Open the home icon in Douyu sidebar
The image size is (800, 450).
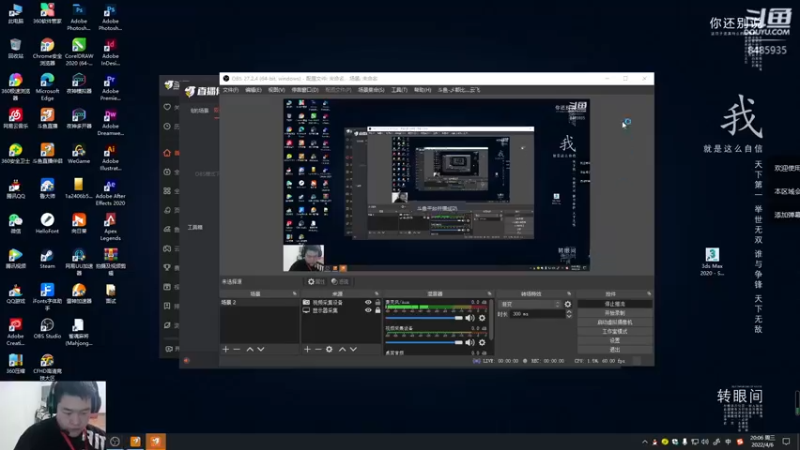[167, 153]
